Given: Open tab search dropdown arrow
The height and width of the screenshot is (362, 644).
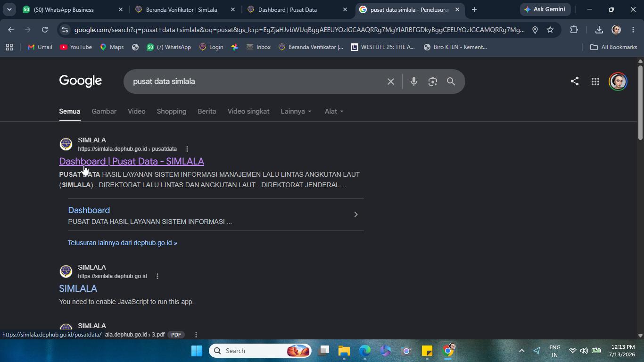Looking at the screenshot, I should [9, 9].
